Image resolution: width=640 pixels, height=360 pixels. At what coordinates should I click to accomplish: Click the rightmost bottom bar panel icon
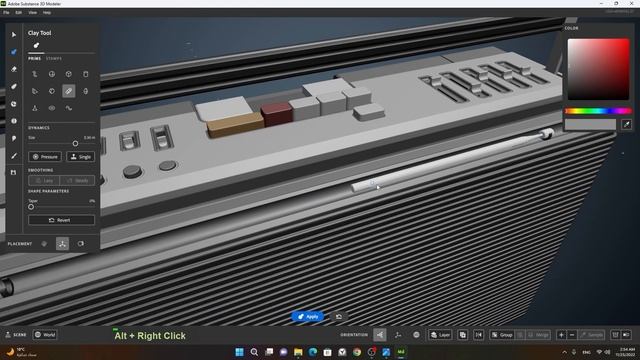tap(626, 335)
